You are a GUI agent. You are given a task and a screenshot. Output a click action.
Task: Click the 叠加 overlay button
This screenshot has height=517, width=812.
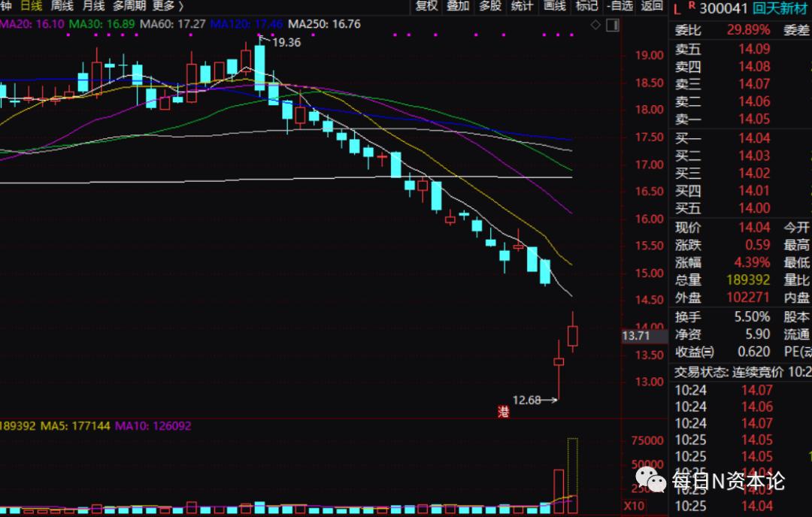[459, 6]
